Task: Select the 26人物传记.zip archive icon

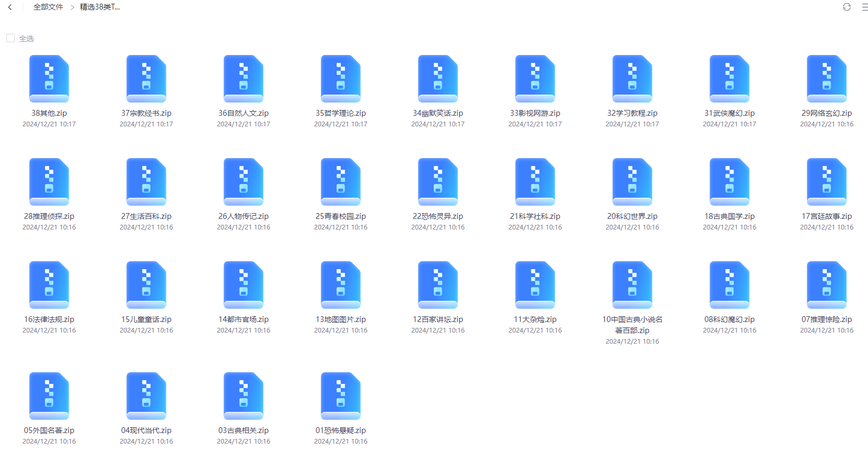Action: [x=244, y=182]
